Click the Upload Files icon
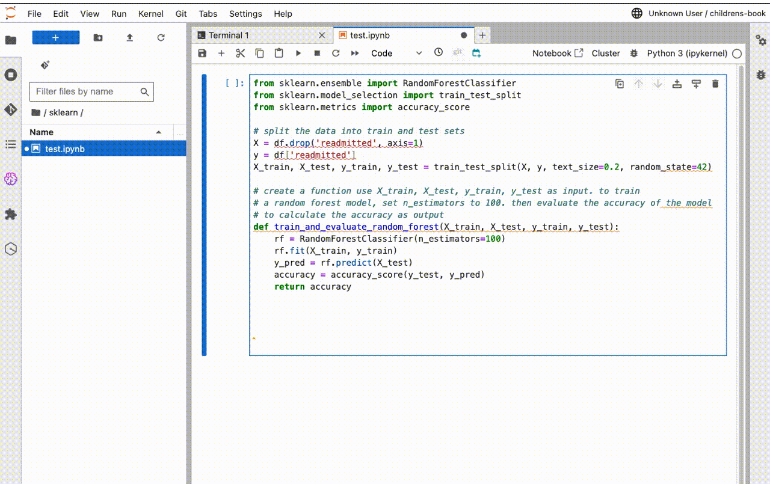Screen dimensions: 771x487 129,37
